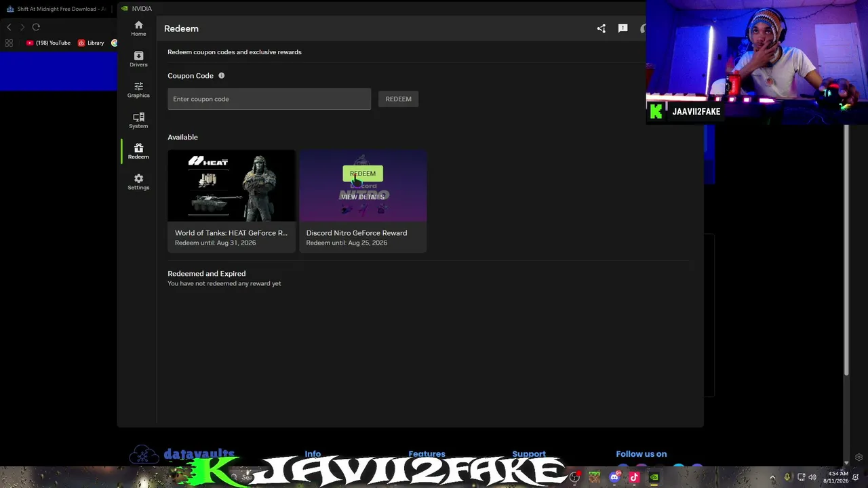Reload the browser page
Screen dimensions: 868x488
[36, 27]
